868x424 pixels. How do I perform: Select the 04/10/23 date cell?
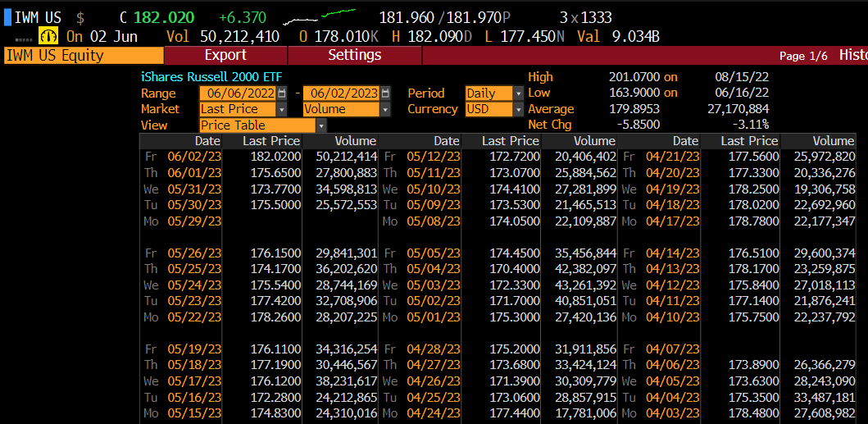(672, 317)
